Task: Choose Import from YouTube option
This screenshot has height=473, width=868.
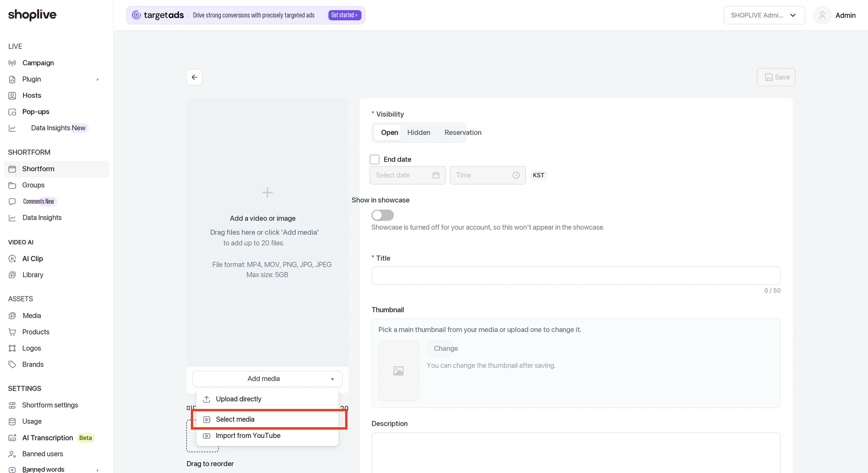Action: point(267,436)
